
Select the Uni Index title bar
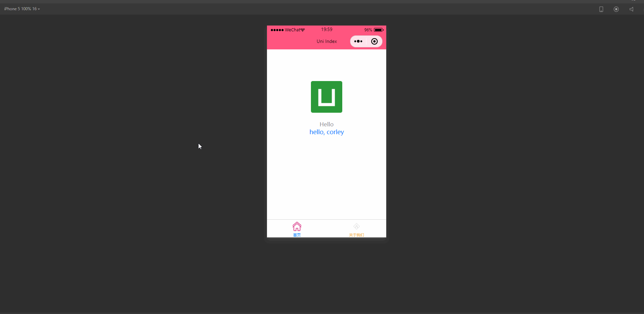326,41
